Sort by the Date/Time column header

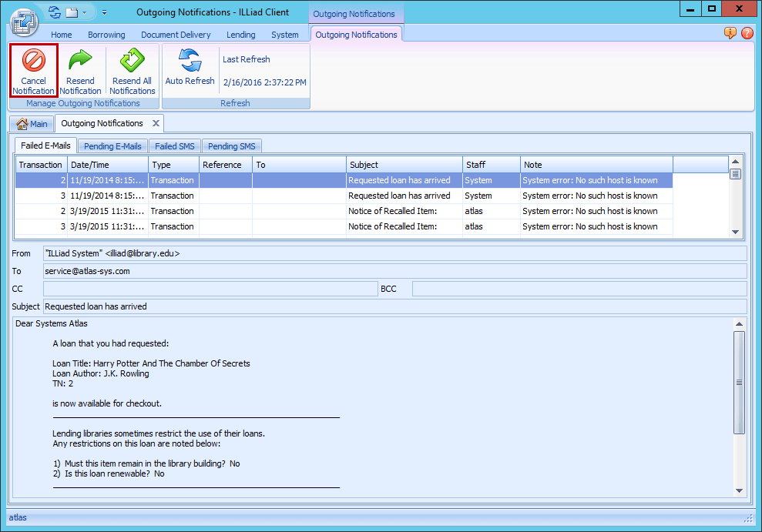107,164
